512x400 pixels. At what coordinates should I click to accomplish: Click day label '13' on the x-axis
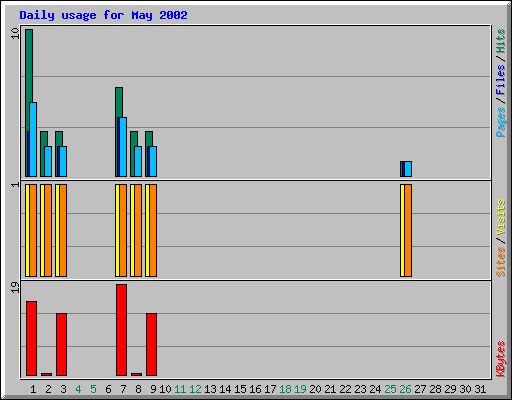click(210, 389)
